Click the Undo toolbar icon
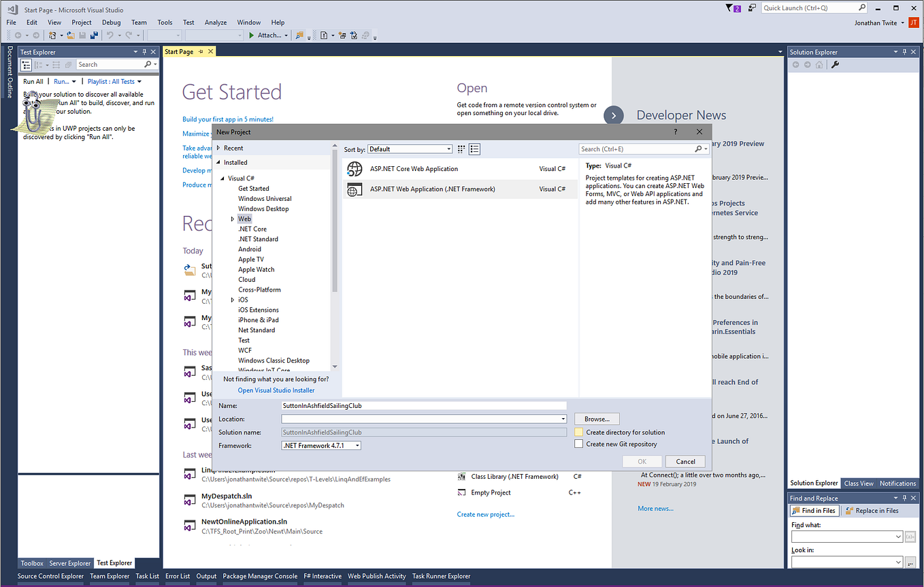This screenshot has height=587, width=924. point(110,35)
